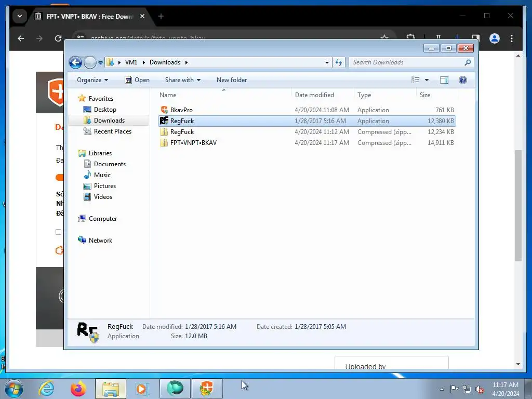Image resolution: width=532 pixels, height=399 pixels.
Task: Open Libraries in the navigation pane
Action: [100, 153]
